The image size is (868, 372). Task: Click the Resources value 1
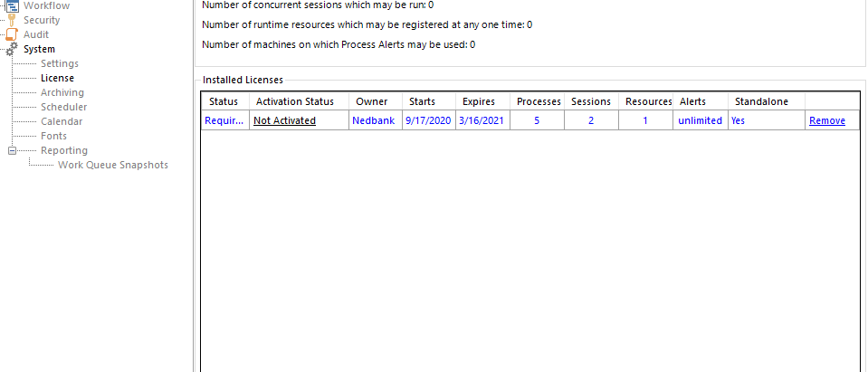tap(645, 120)
